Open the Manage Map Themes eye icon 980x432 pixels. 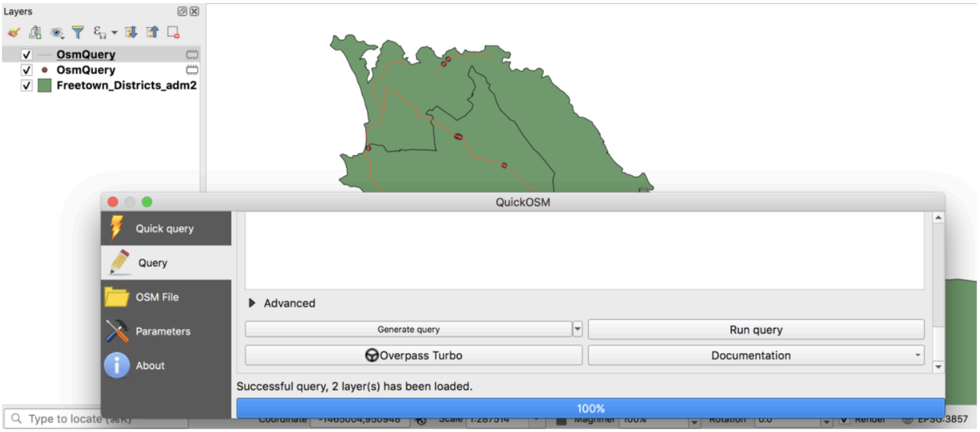pyautogui.click(x=57, y=32)
